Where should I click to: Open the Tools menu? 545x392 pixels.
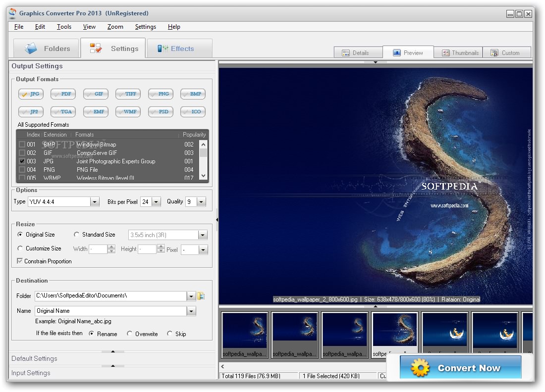(x=64, y=27)
